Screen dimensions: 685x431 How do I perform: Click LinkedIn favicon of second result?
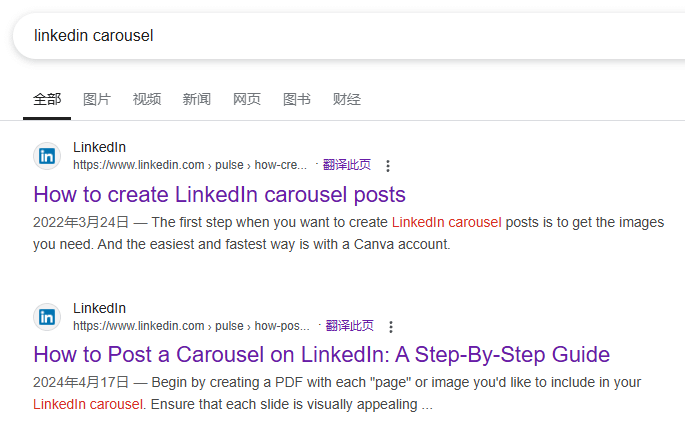47,317
